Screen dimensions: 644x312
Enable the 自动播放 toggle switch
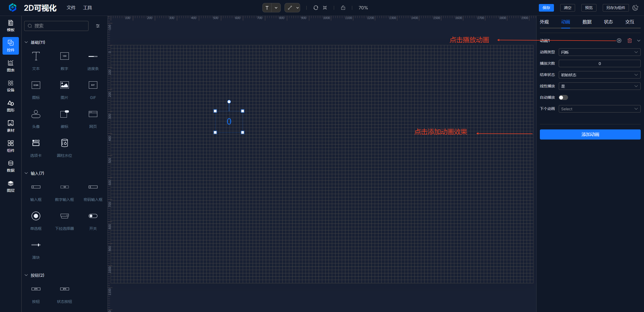point(563,97)
